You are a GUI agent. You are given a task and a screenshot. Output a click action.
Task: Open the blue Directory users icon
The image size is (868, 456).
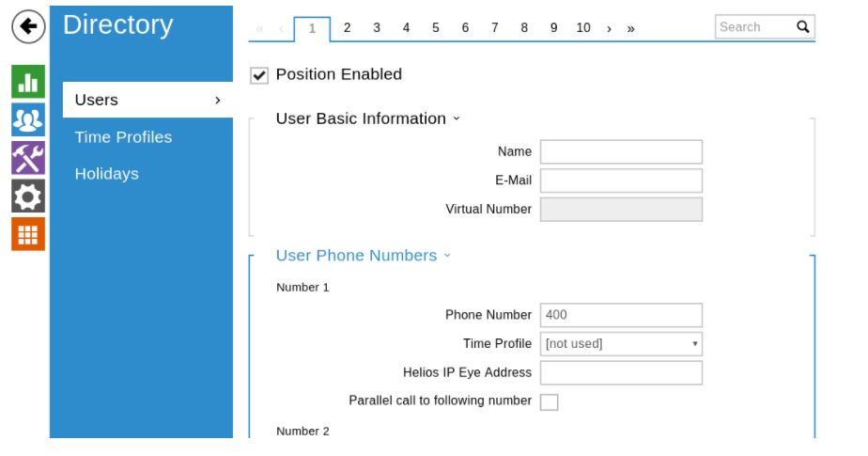click(28, 119)
